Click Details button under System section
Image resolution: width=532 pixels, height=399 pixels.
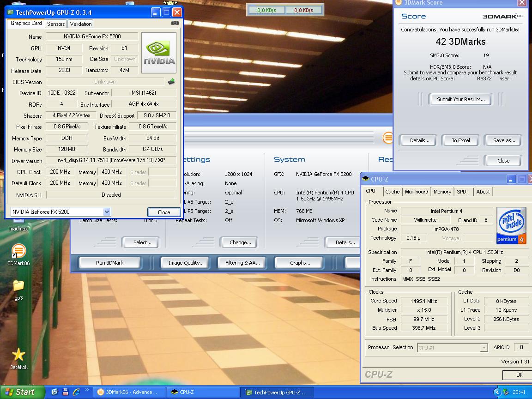pyautogui.click(x=344, y=242)
